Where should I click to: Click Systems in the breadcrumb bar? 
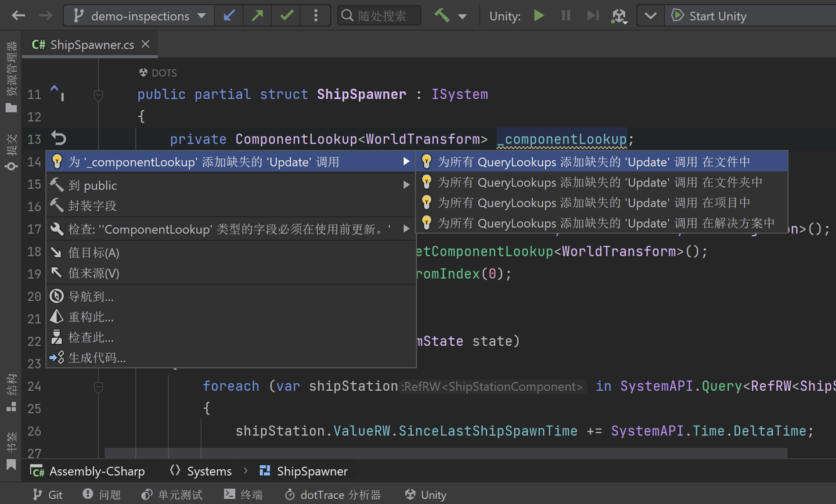(210, 471)
